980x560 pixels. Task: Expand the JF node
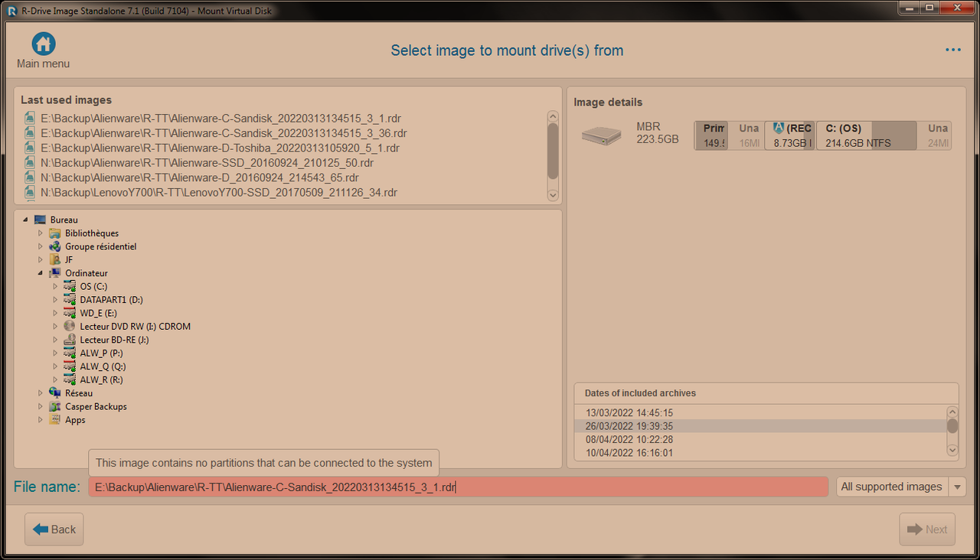coord(41,260)
